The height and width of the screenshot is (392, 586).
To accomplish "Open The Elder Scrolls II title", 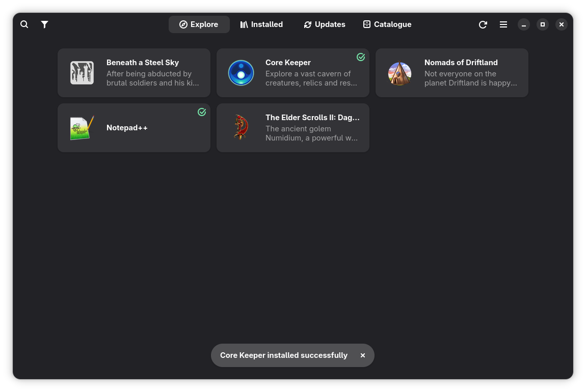I will point(312,118).
